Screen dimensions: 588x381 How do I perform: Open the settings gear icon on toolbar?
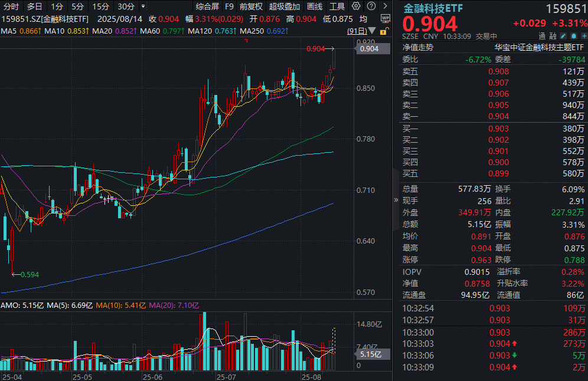click(357, 6)
